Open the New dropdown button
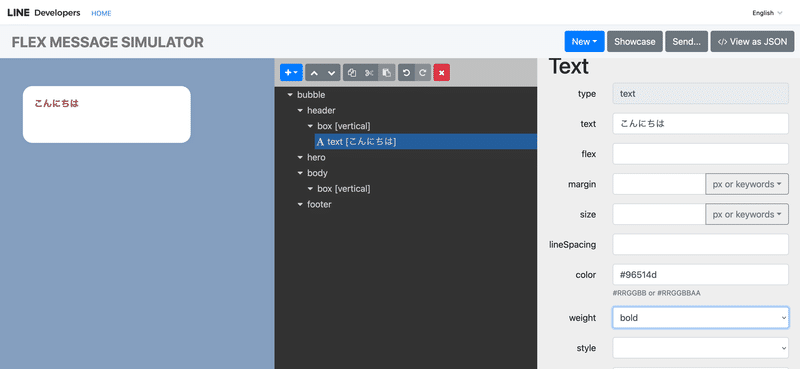 584,42
